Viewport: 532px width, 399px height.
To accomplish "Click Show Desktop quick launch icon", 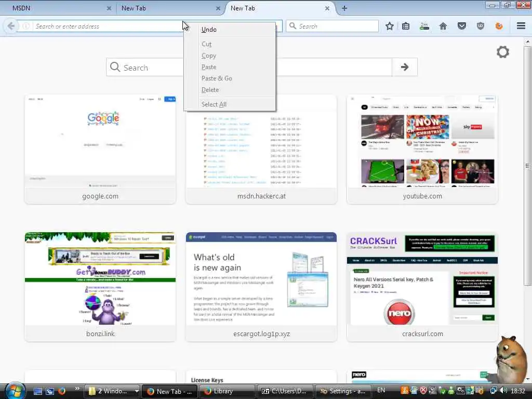I will 38,391.
